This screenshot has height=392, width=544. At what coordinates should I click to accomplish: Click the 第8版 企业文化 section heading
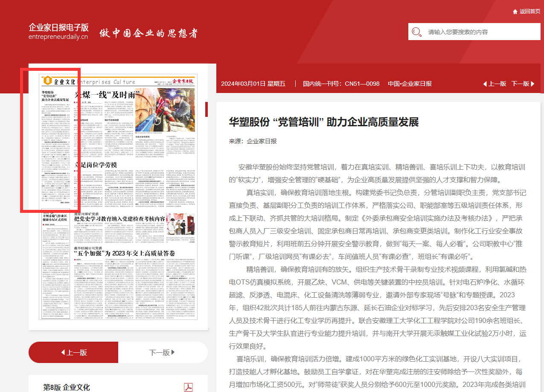(67, 387)
